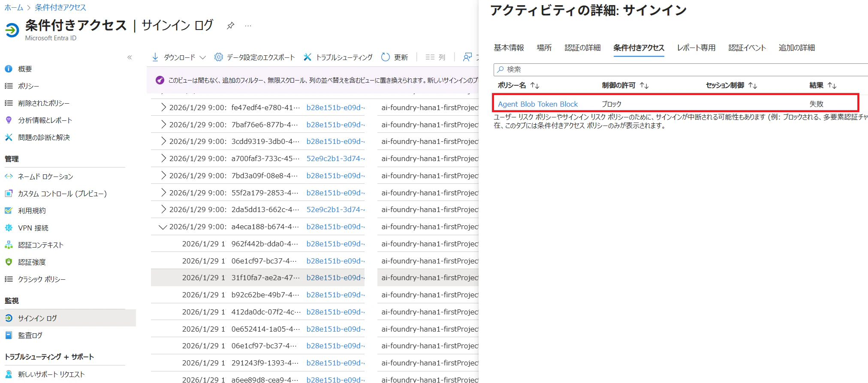Click the pin icon next to page title
Viewport: 868px width, 383px height.
(231, 26)
